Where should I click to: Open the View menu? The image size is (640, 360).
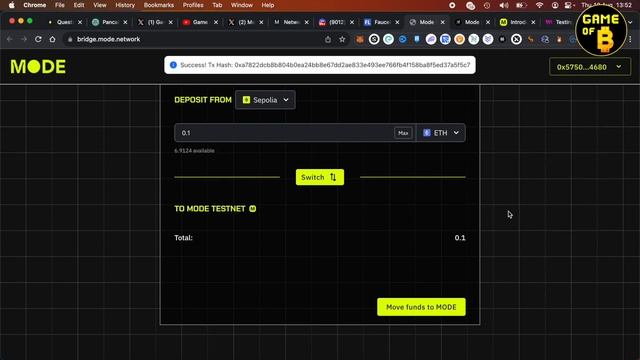100,5
